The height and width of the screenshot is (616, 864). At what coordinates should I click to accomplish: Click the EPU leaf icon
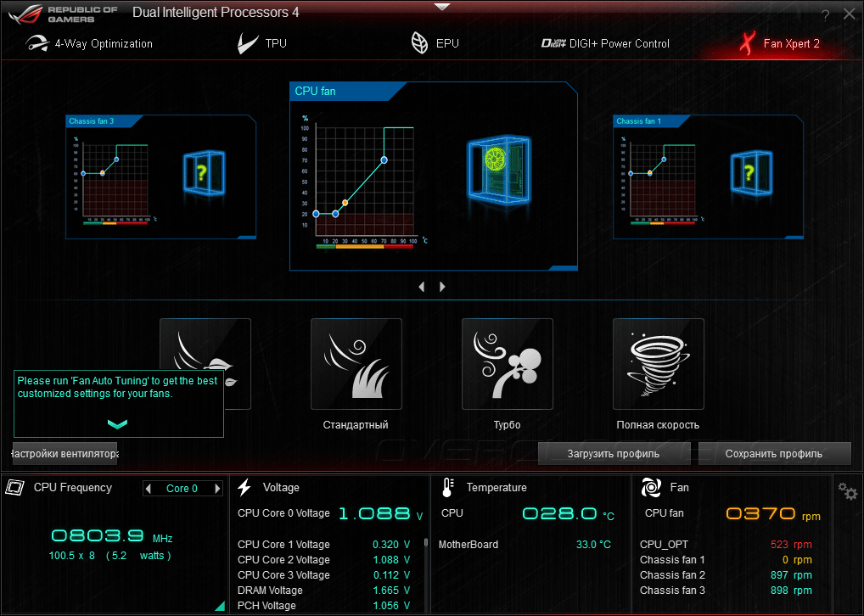[419, 43]
